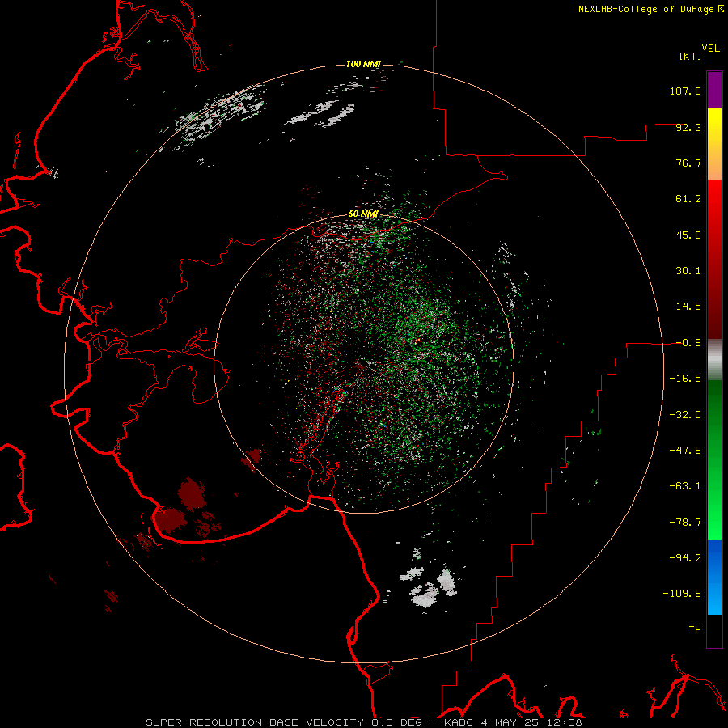Click the -94.2 scale label
The width and height of the screenshot is (728, 728).
(x=685, y=558)
